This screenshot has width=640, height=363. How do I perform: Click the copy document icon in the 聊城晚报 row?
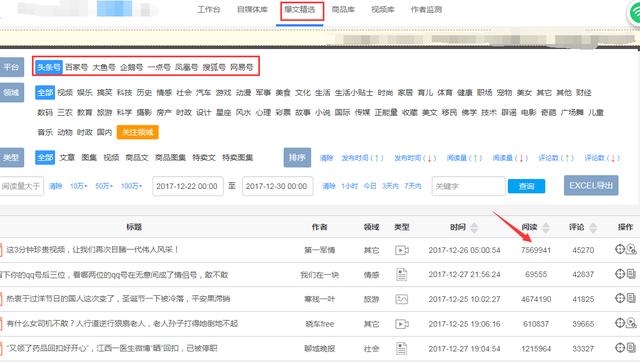point(631,348)
